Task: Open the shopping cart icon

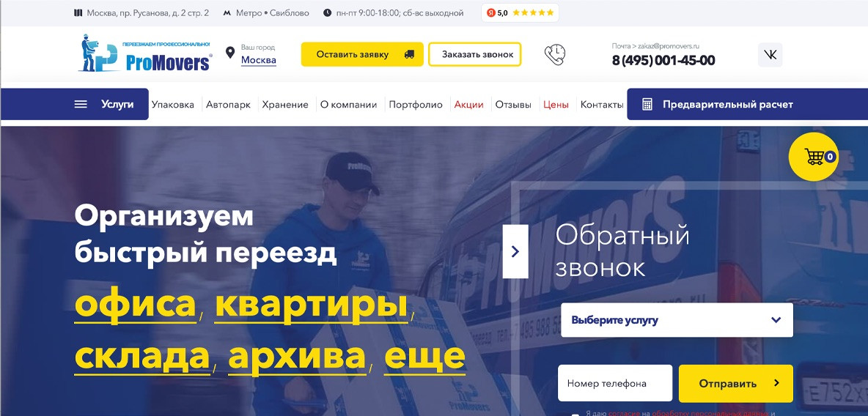Action: tap(813, 157)
